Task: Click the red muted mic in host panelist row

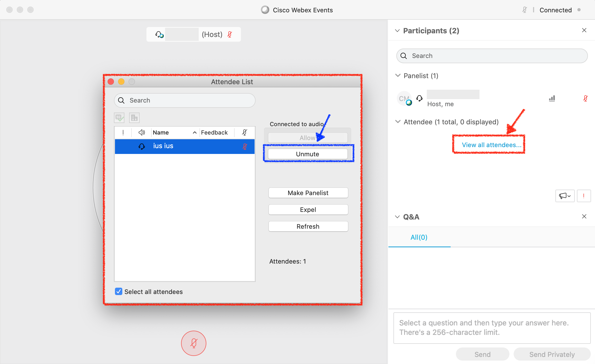Action: (585, 98)
